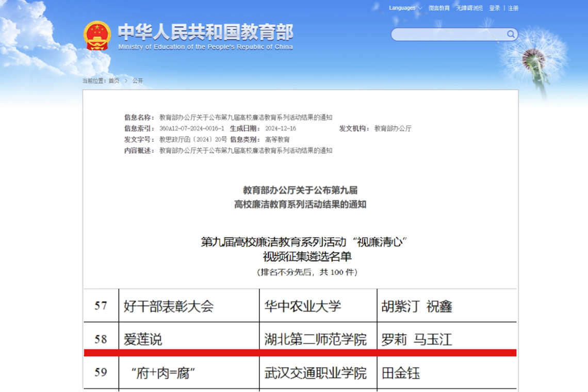Click the 中华人民共和国教育部 site title
This screenshot has width=588, height=392.
pyautogui.click(x=205, y=33)
